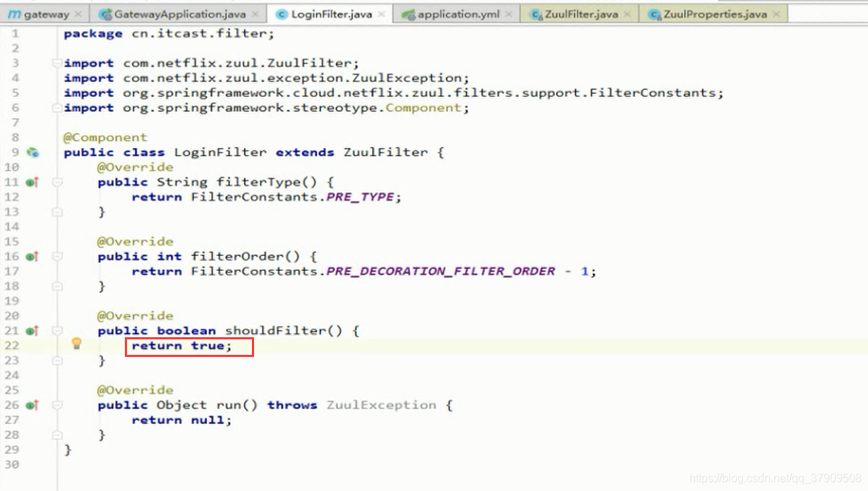868x491 pixels.
Task: Click the class closing brace on line 29
Action: click(68, 449)
